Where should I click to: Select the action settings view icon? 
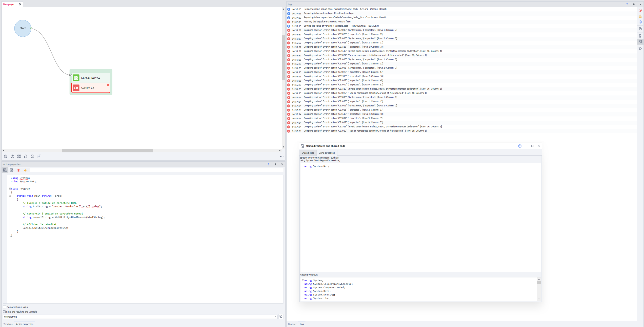(x=5, y=170)
